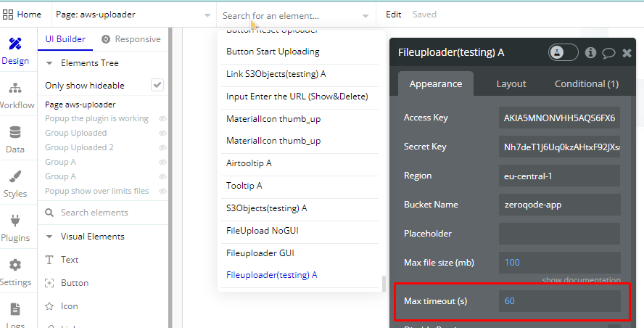Toggle the Only show hideable checkbox
Screen dimensions: 644x328
coord(157,85)
